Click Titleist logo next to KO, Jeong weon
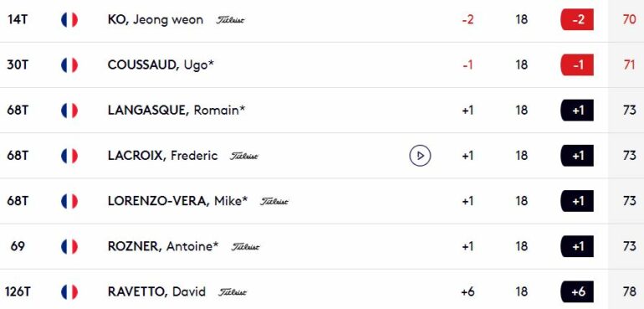Image resolution: width=644 pixels, height=309 pixels. 230,20
